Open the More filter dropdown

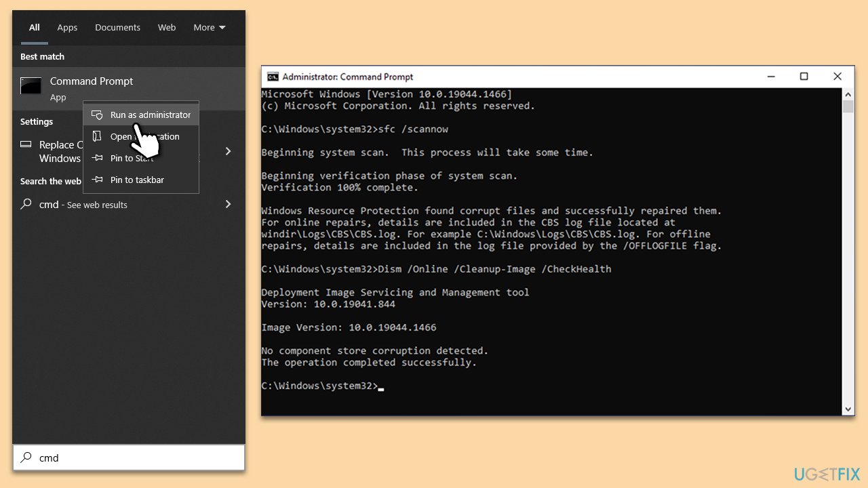coord(209,28)
